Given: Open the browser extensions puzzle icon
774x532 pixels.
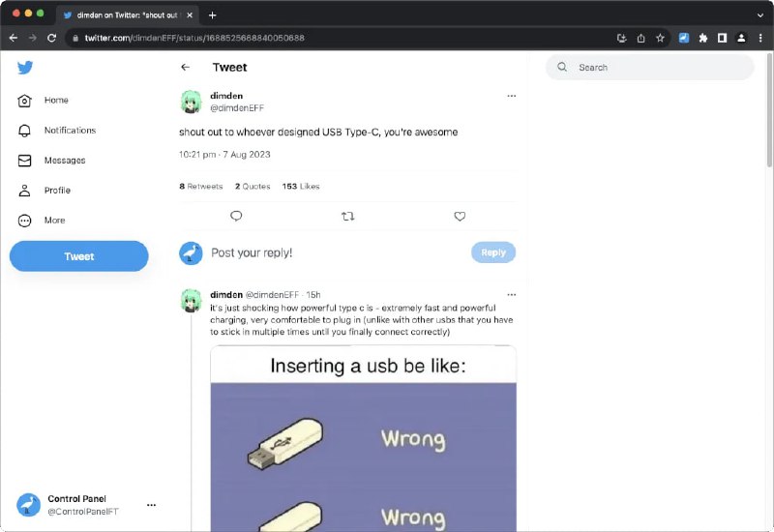Looking at the screenshot, I should tap(703, 38).
